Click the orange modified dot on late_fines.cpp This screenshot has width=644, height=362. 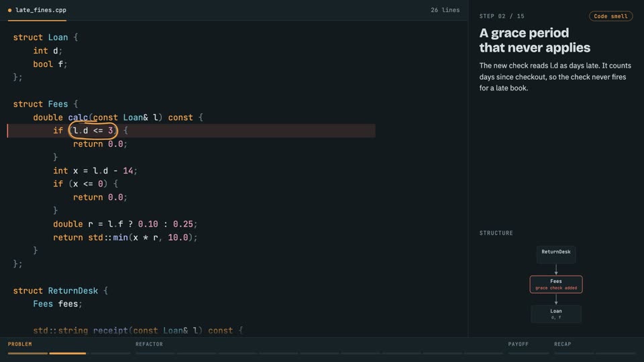tap(10, 10)
